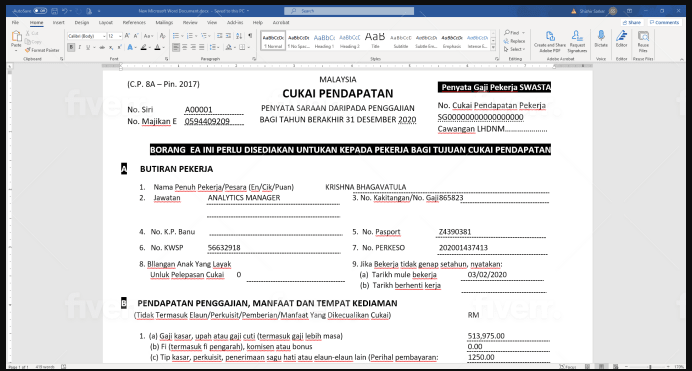The image size is (692, 371).
Task: Toggle Align Left button
Action: [x=176, y=47]
